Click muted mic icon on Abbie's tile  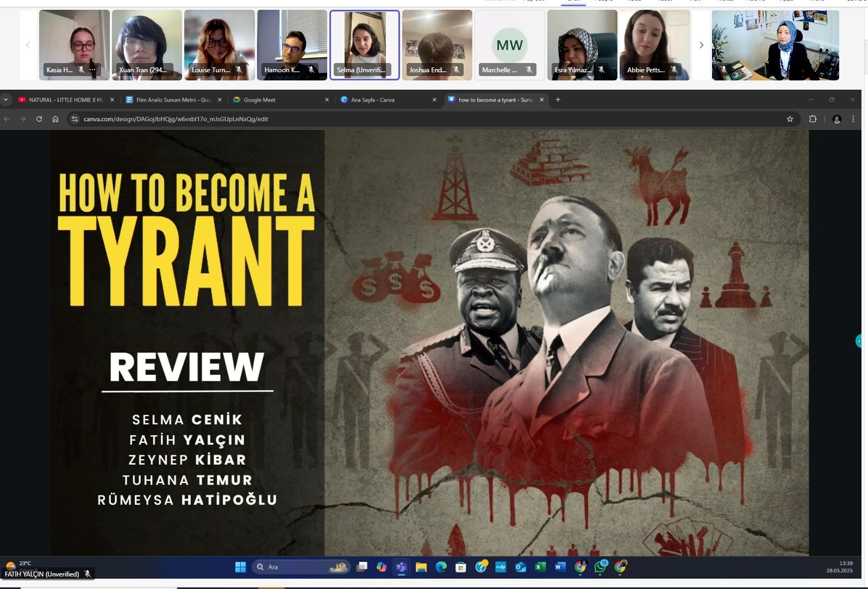pos(674,70)
